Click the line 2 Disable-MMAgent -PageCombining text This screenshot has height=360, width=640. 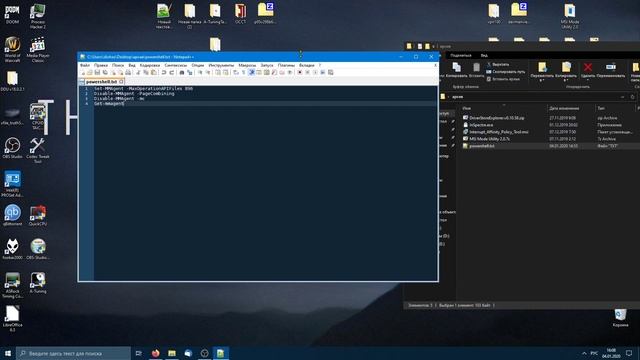(134, 93)
